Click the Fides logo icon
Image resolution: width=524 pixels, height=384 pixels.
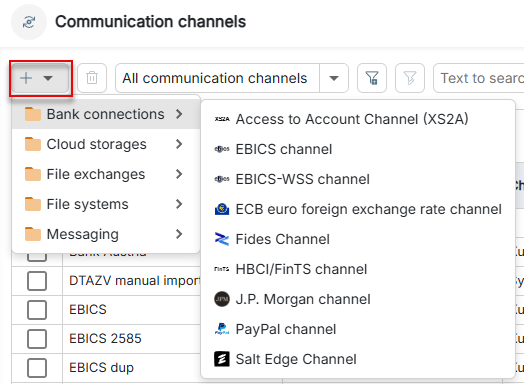point(222,239)
